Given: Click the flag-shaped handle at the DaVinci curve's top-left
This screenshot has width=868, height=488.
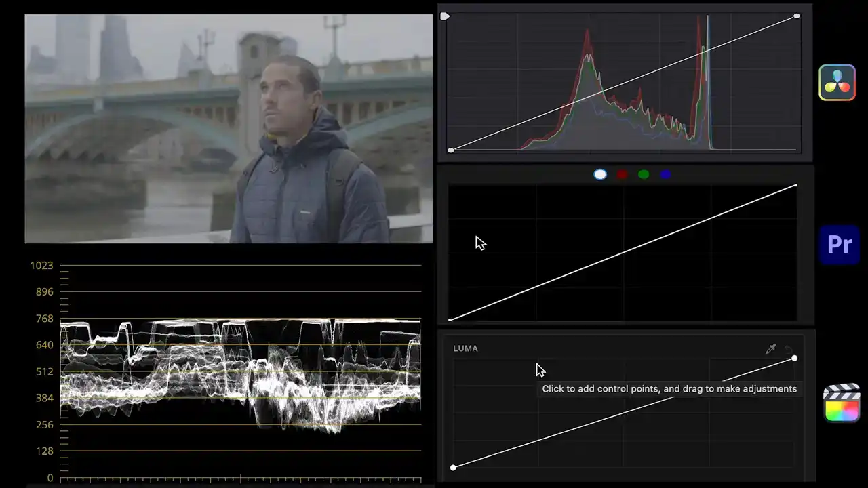Looking at the screenshot, I should [445, 16].
